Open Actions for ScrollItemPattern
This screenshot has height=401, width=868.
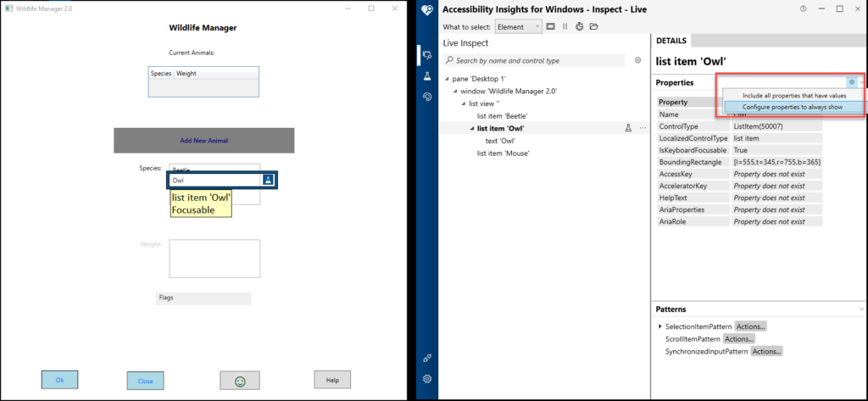click(x=739, y=339)
